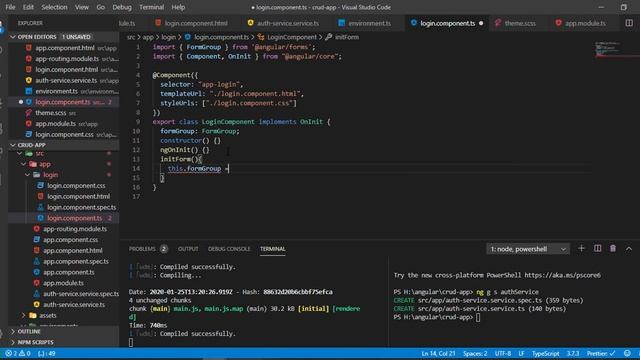This screenshot has height=360, width=640.
Task: Click the split terminal icon
Action: 597,249
